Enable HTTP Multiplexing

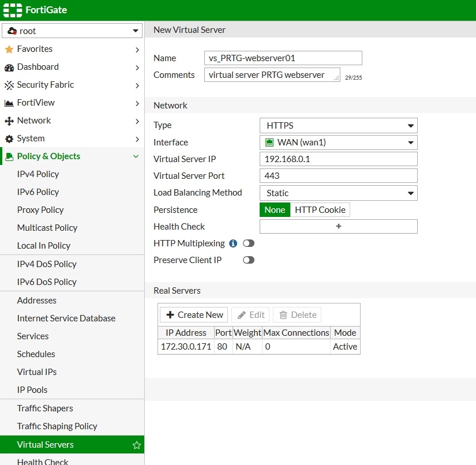tap(248, 243)
